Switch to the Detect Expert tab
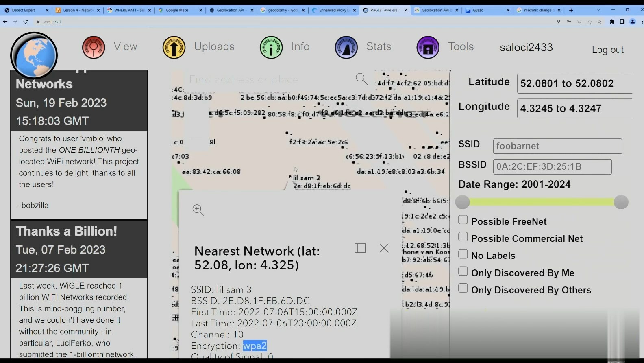This screenshot has height=363, width=644. pos(25,10)
